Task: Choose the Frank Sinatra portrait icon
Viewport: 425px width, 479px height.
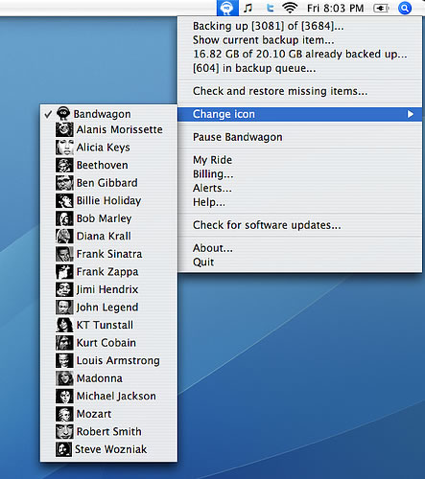Action: 64,254
